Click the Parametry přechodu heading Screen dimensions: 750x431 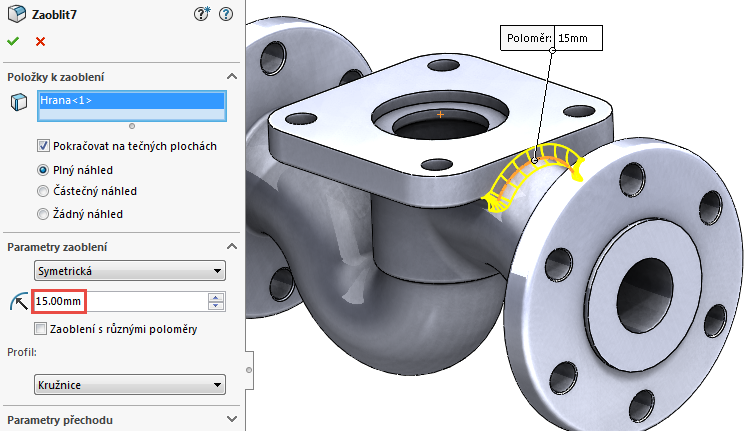pos(60,420)
